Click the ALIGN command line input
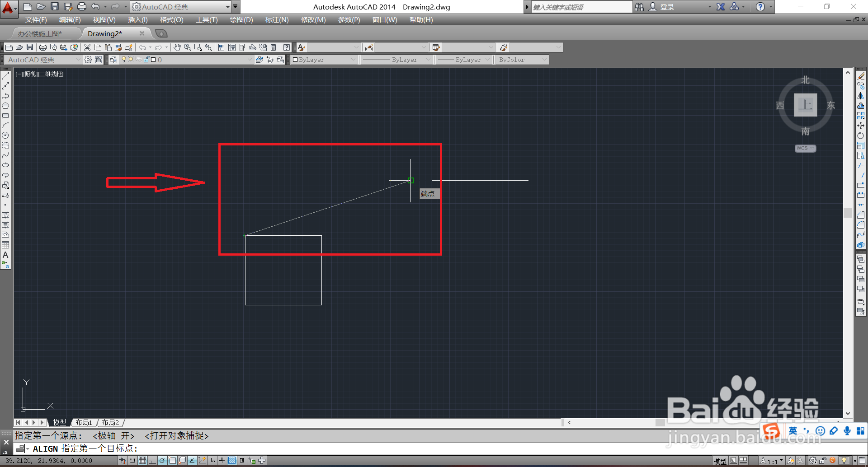Image resolution: width=868 pixels, height=467 pixels. (x=438, y=448)
